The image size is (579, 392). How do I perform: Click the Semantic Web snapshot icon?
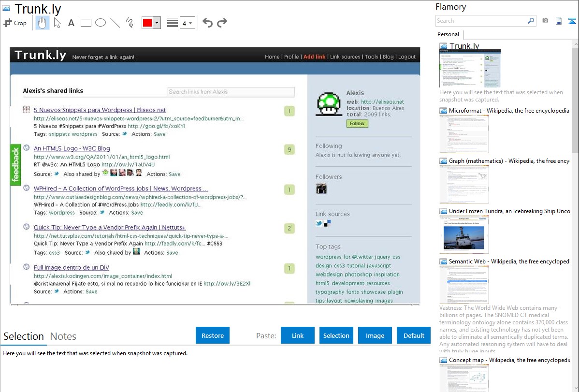(x=443, y=261)
